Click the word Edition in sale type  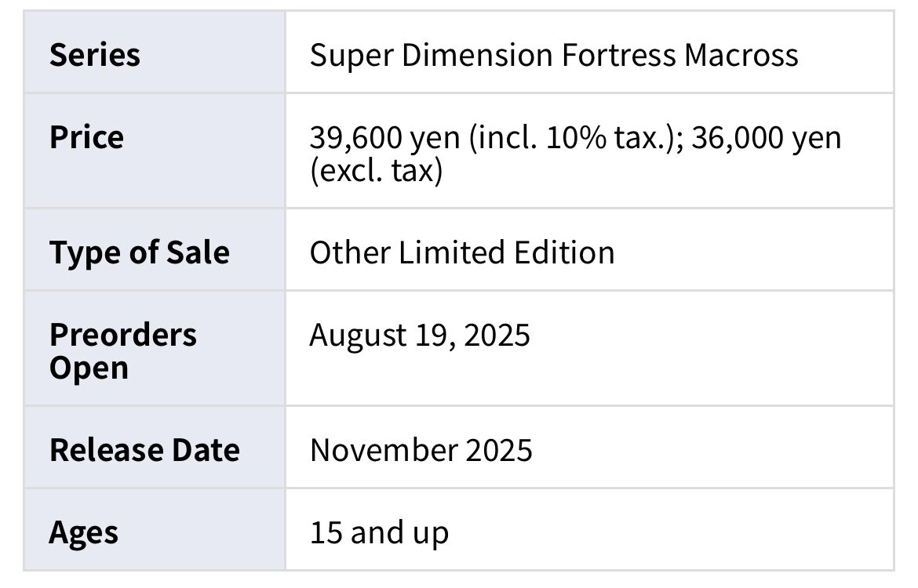[x=564, y=252]
